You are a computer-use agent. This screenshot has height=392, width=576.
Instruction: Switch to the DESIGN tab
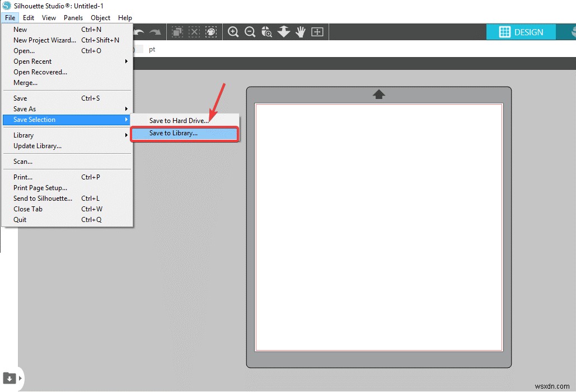tap(521, 32)
